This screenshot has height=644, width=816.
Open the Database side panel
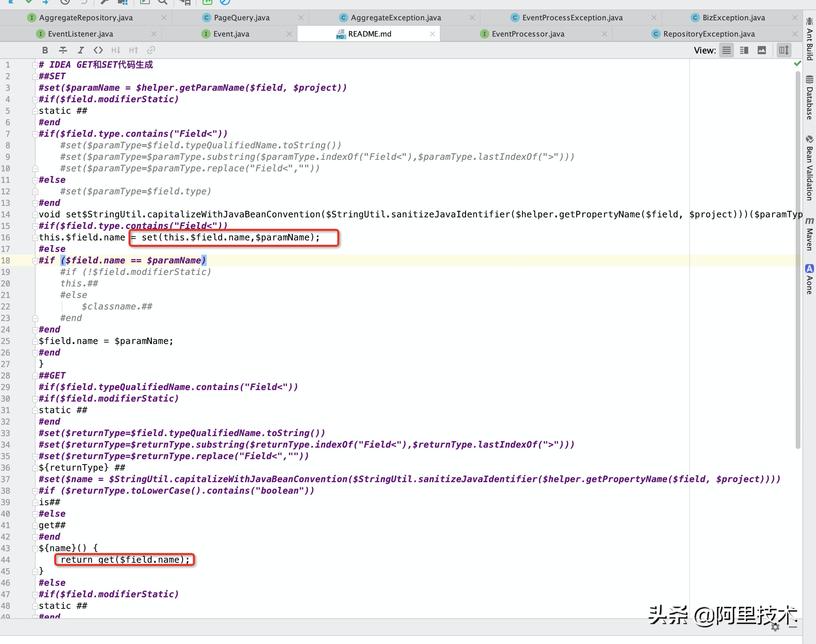pyautogui.click(x=809, y=98)
